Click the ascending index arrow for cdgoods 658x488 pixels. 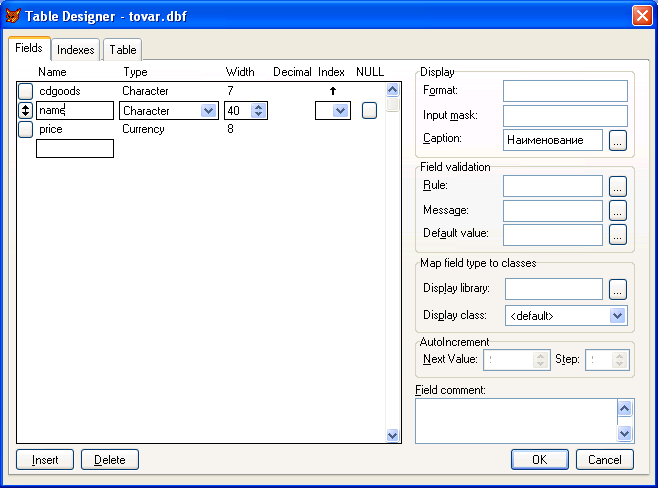[333, 91]
